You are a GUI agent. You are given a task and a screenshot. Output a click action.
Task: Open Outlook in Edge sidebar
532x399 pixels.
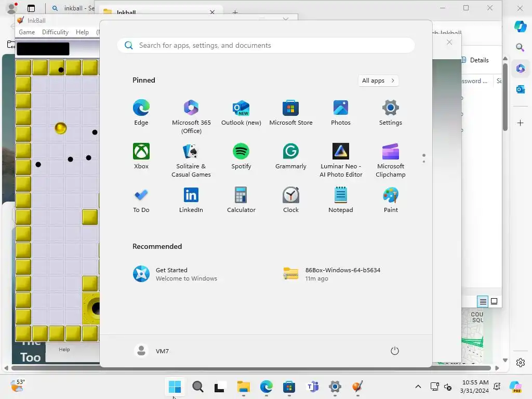pyautogui.click(x=520, y=89)
